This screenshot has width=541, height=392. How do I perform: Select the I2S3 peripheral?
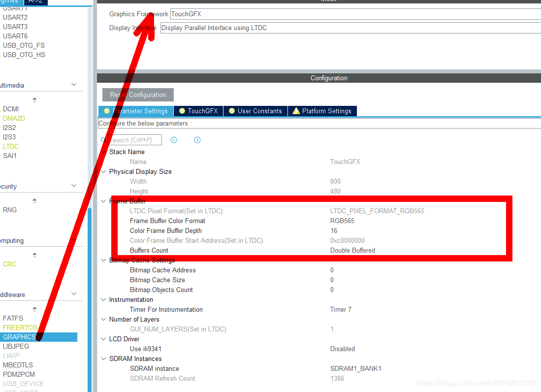point(9,137)
